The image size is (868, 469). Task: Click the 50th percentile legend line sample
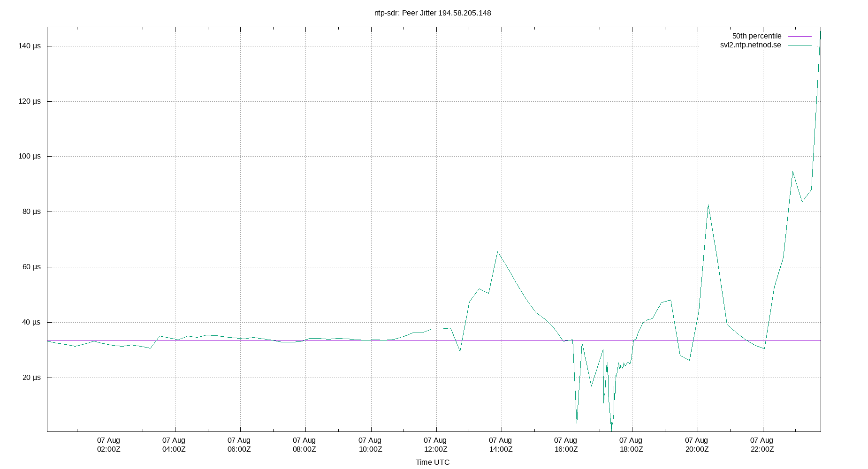point(799,36)
